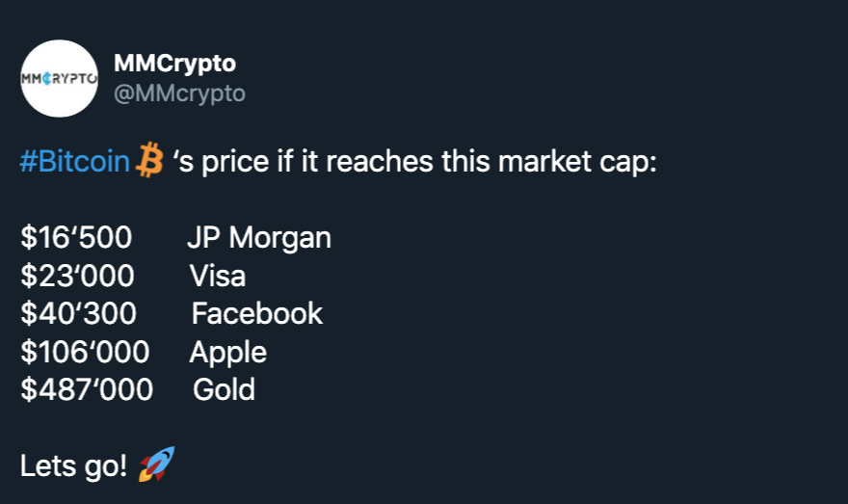Select the $106'000 price
The height and width of the screenshot is (504, 848).
(85, 352)
